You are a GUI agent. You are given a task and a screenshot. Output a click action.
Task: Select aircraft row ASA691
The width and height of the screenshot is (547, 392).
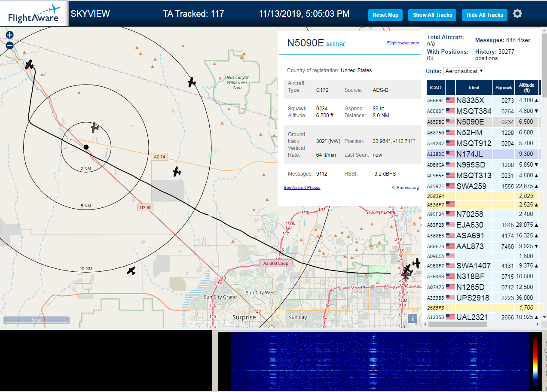click(483, 236)
